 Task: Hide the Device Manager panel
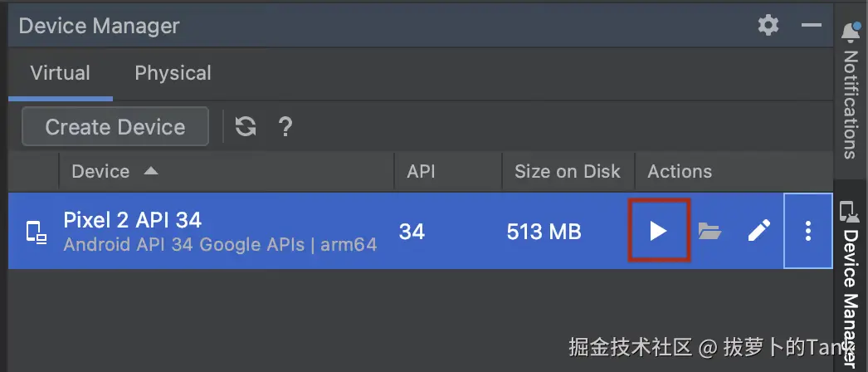pos(811,26)
